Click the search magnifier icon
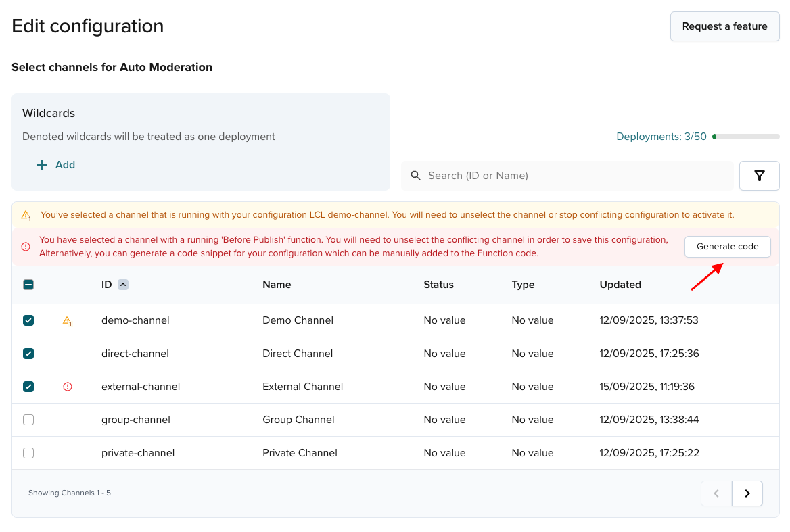 click(416, 176)
